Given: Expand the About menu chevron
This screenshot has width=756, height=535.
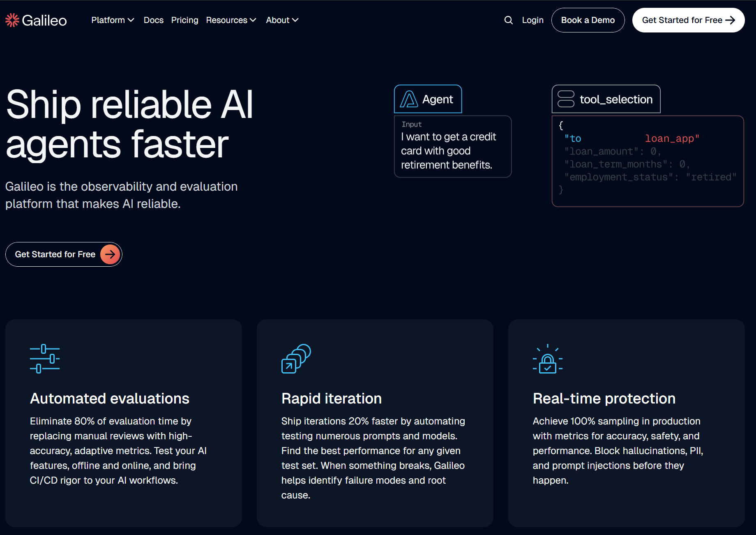Looking at the screenshot, I should pos(295,20).
